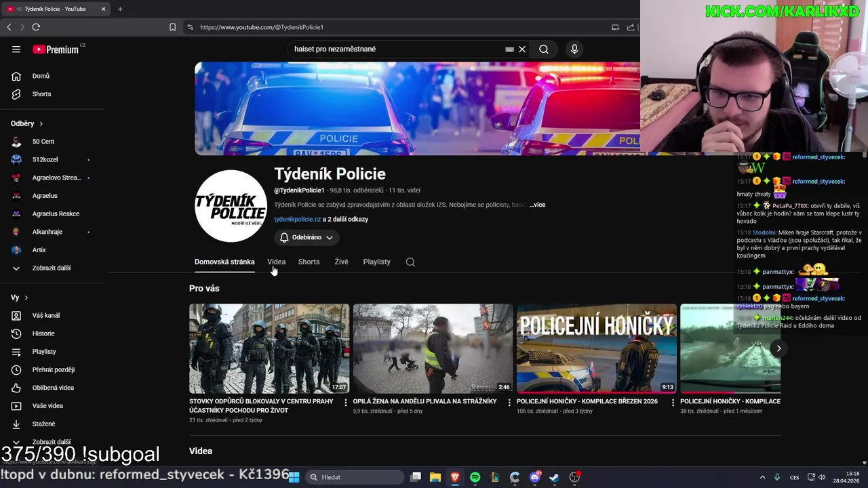The height and width of the screenshot is (488, 868).
Task: Open Agraelus Reakce subscription
Action: (x=54, y=214)
